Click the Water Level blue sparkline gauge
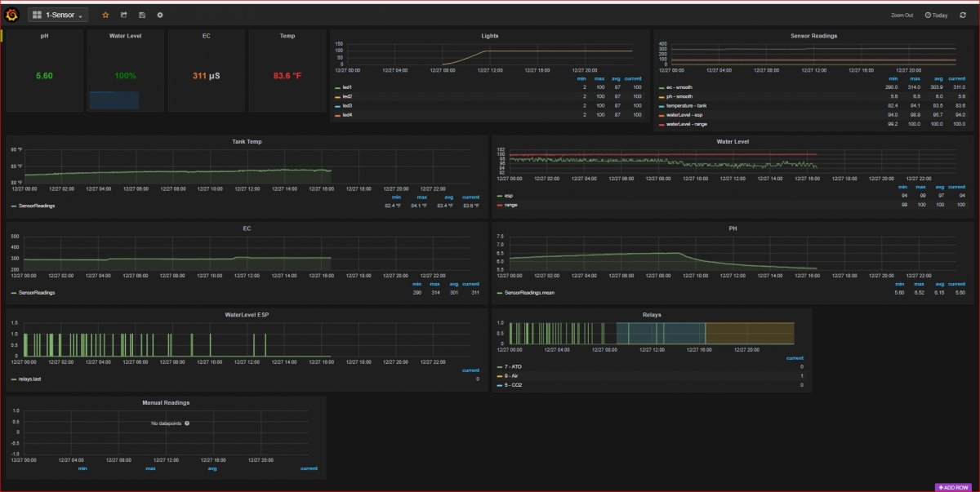Screen dimensions: 980x492 [114, 101]
